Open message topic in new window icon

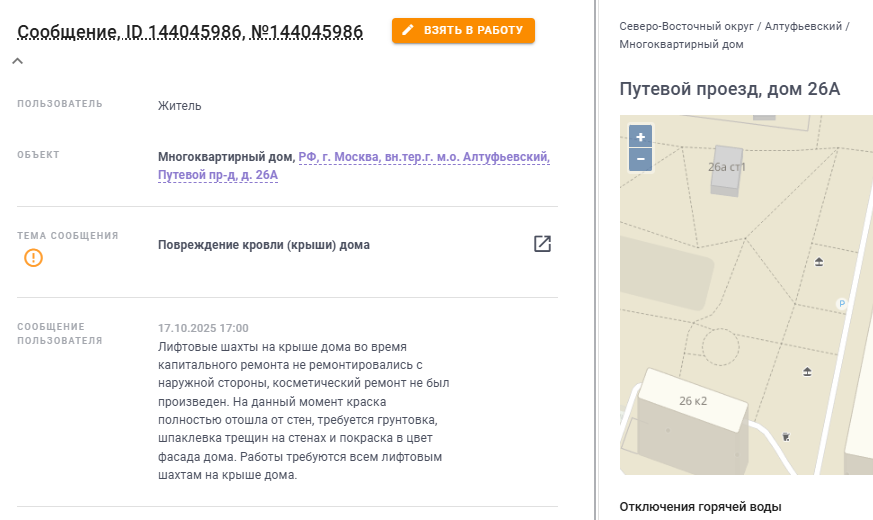[x=542, y=244]
